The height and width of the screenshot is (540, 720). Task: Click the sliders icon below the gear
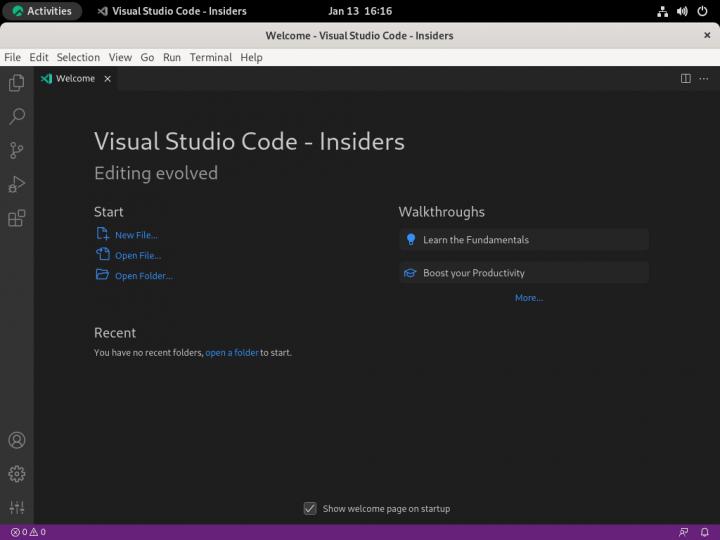17,507
